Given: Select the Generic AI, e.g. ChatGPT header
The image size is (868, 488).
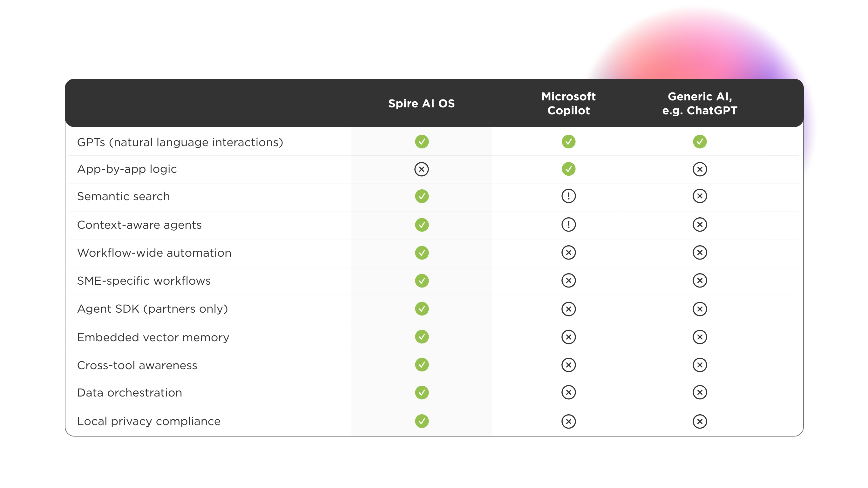Looking at the screenshot, I should pyautogui.click(x=700, y=104).
